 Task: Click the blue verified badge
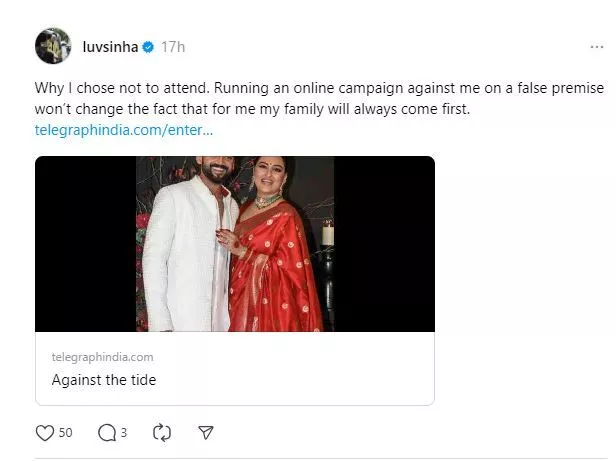[147, 47]
